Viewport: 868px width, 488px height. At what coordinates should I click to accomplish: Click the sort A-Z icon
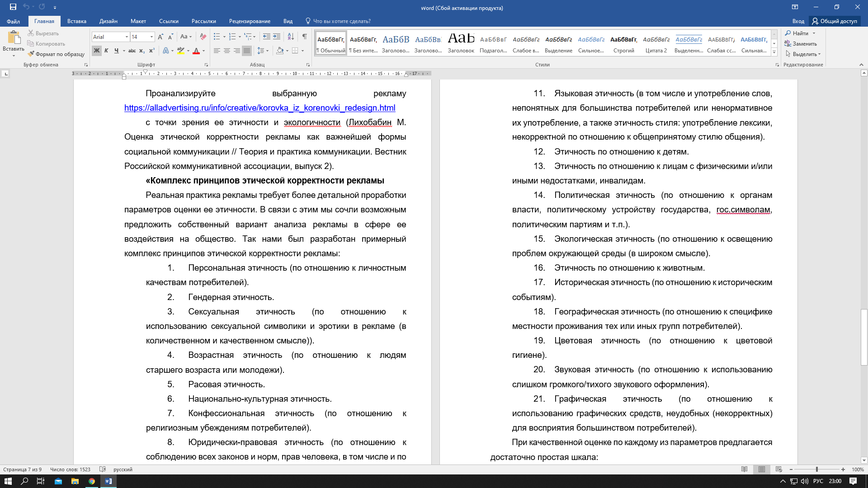tap(291, 37)
